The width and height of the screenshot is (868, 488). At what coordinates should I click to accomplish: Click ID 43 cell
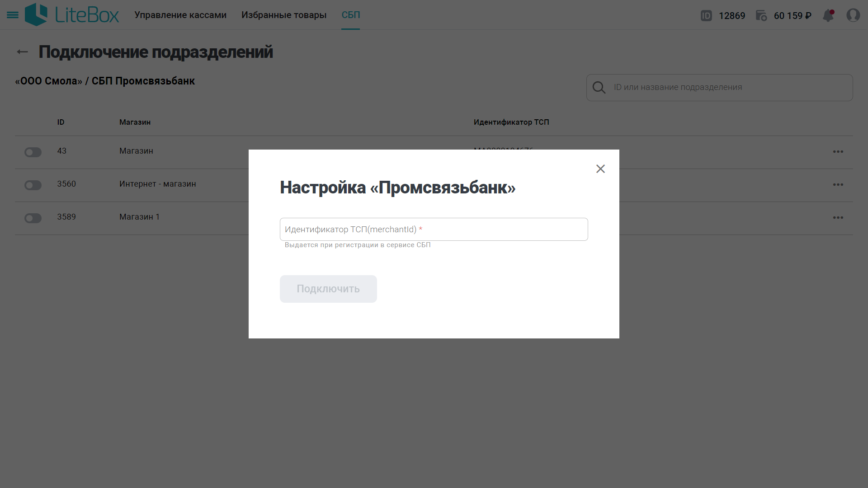coord(62,151)
